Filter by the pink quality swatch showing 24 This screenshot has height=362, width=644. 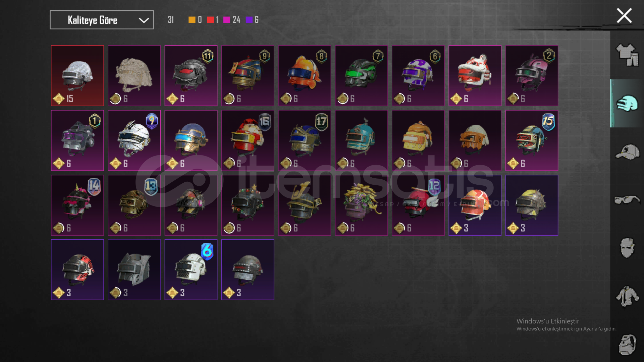pos(227,20)
